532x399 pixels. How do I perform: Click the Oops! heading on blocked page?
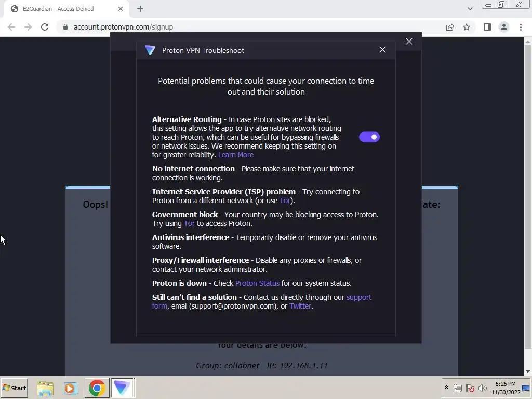click(x=96, y=204)
